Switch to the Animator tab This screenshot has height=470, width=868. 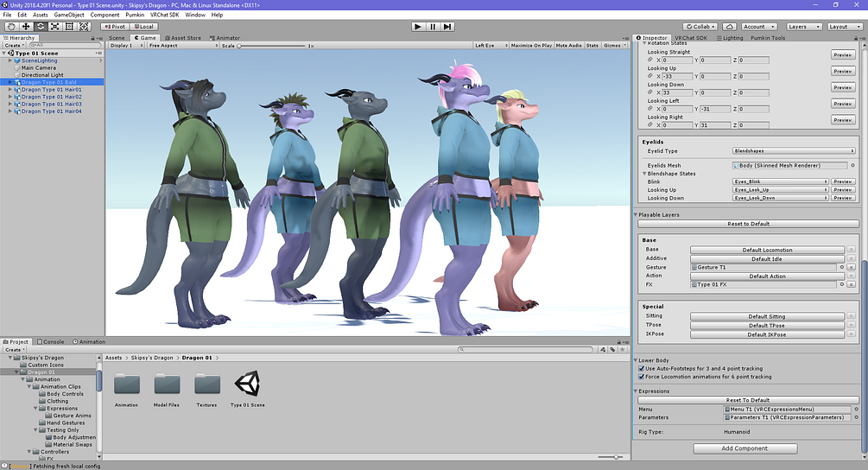click(225, 38)
